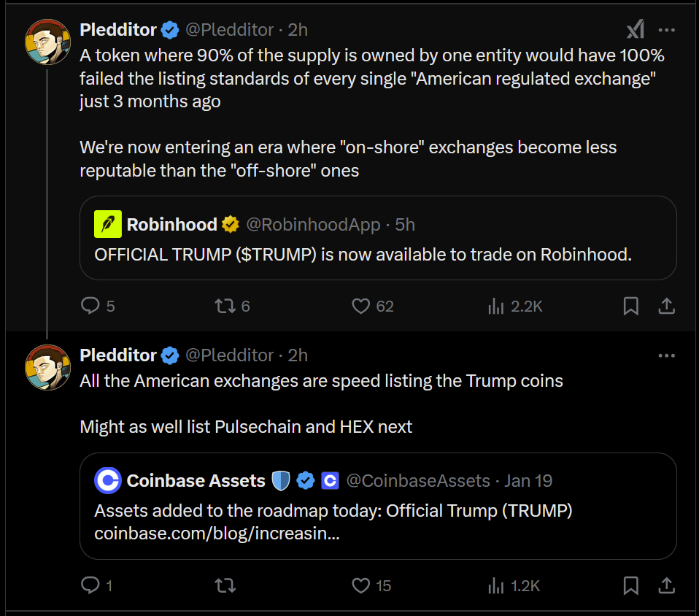This screenshot has height=616, width=699.
Task: Retweet the first tweet
Action: [225, 306]
